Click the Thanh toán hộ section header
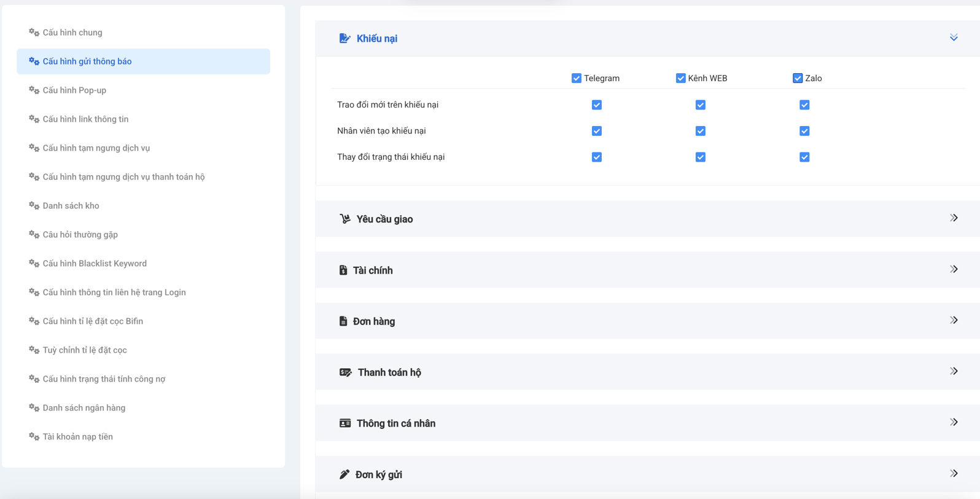This screenshot has width=980, height=499. [x=389, y=372]
